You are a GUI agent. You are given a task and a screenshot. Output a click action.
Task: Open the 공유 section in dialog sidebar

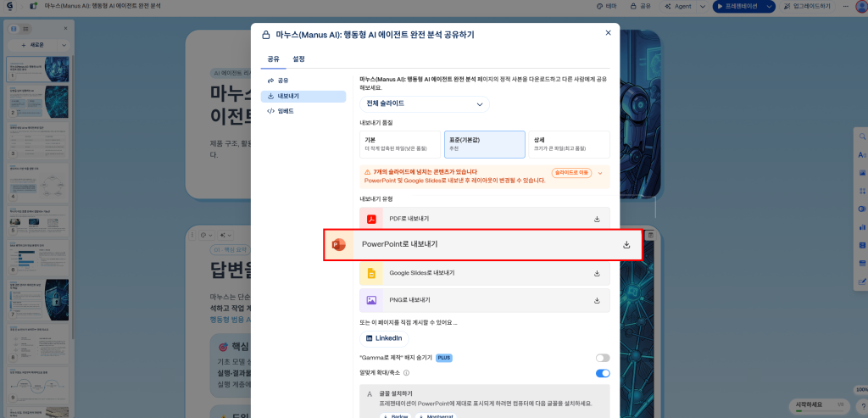point(303,81)
